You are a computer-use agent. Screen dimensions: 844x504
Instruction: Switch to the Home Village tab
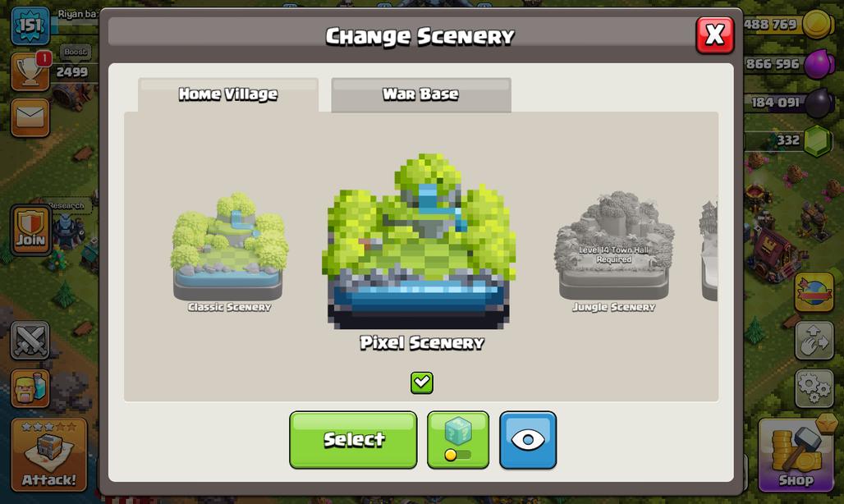pyautogui.click(x=228, y=94)
